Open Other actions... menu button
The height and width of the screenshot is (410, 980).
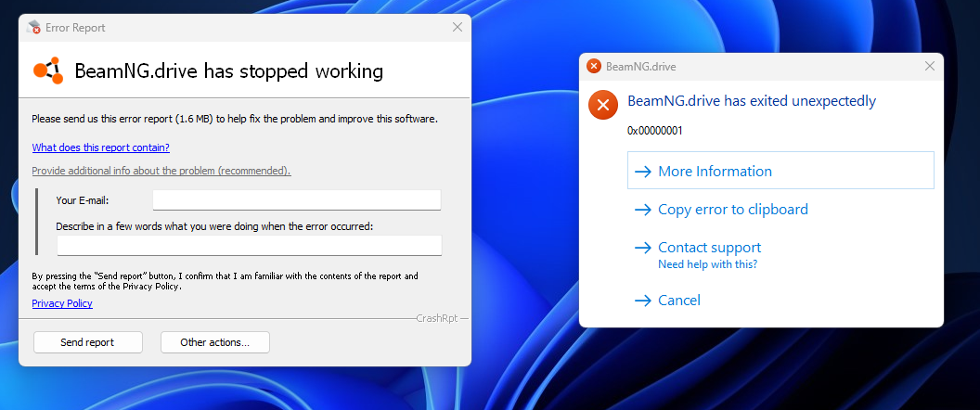pos(215,342)
